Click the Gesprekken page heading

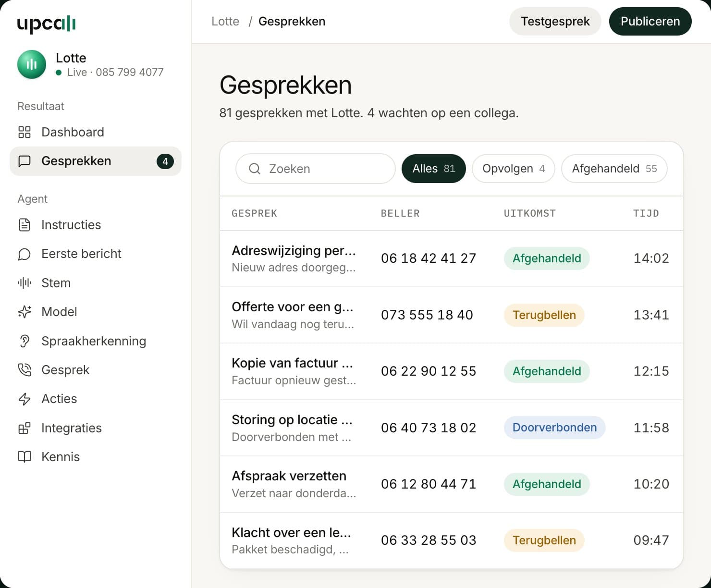click(x=286, y=85)
